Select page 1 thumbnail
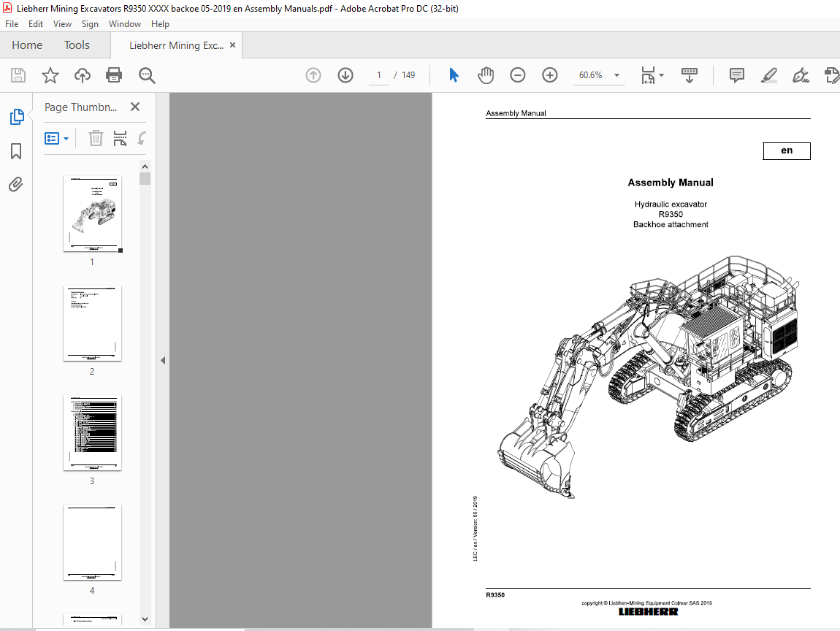This screenshot has width=840, height=631. [92, 214]
